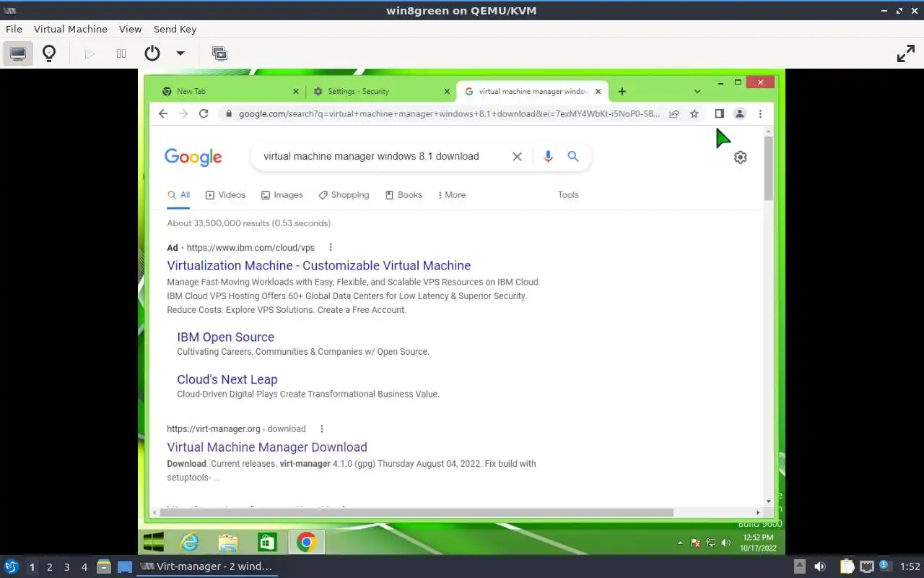Open Google search settings gear
The image size is (924, 578).
741,157
